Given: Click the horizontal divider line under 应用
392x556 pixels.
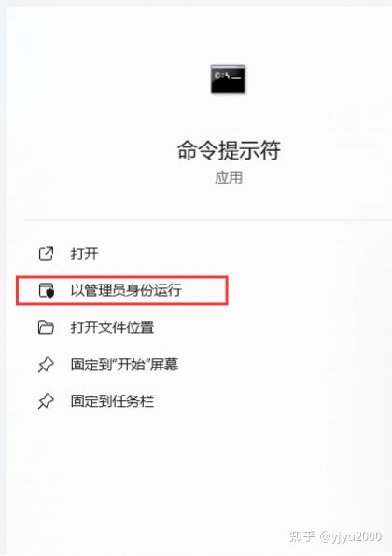Looking at the screenshot, I should pos(208,220).
